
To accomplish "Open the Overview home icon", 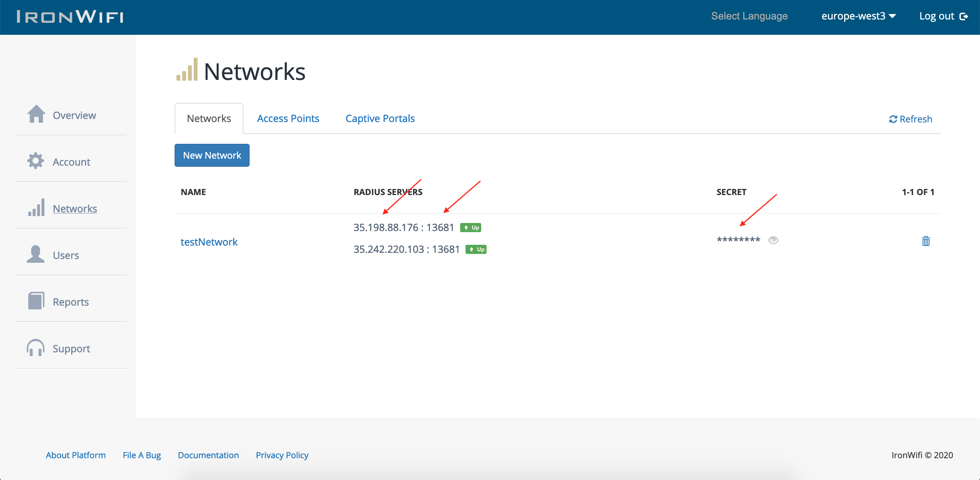I will 36,114.
